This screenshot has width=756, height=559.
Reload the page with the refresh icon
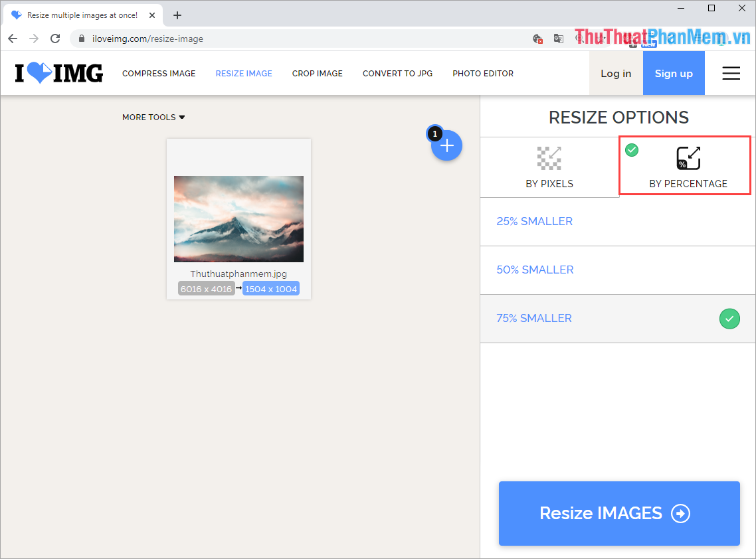tap(55, 39)
